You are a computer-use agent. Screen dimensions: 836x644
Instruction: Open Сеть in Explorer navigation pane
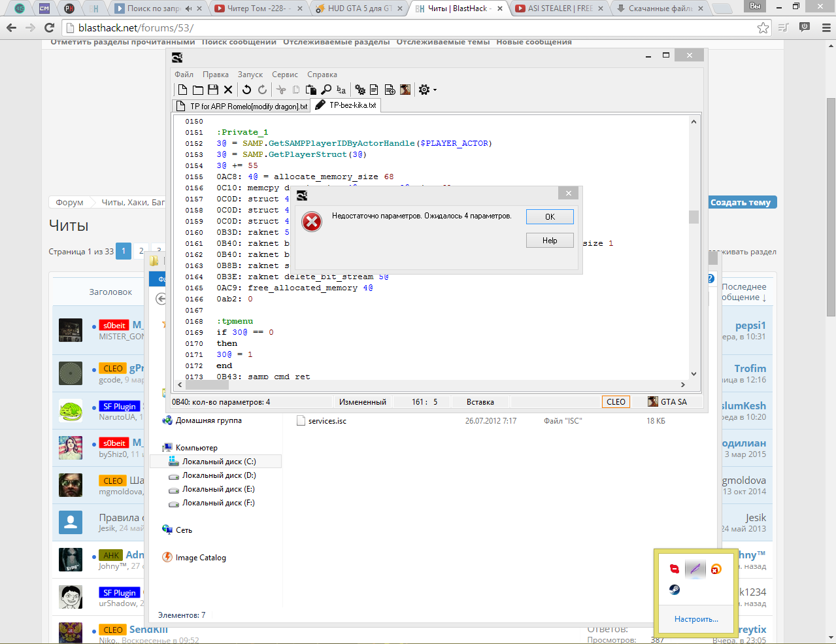tap(184, 530)
